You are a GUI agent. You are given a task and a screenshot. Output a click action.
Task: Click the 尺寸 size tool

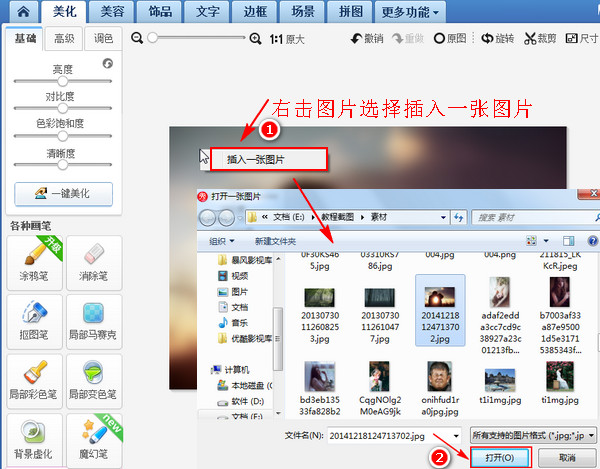coord(582,38)
